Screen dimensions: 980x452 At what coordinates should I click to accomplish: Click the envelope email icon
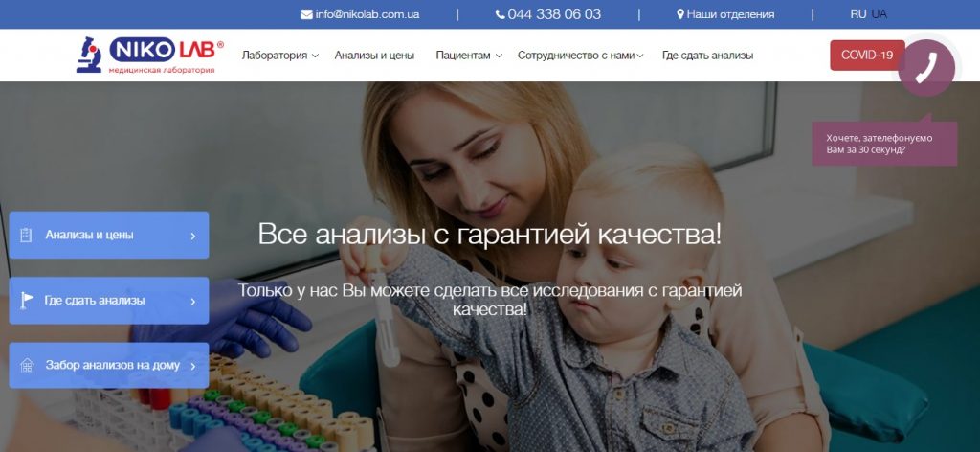coord(306,14)
